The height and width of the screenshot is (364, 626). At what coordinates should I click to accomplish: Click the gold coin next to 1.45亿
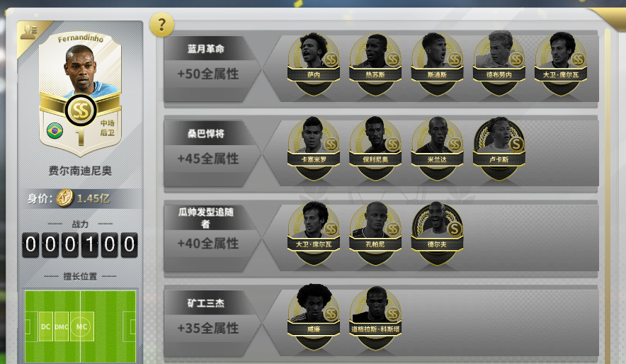[64, 198]
